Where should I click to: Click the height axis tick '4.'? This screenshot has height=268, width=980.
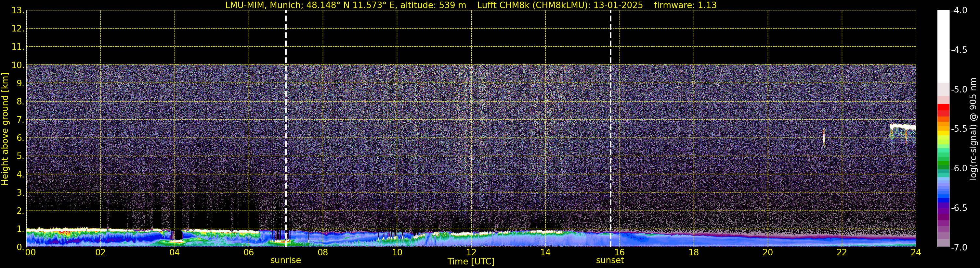pyautogui.click(x=20, y=175)
